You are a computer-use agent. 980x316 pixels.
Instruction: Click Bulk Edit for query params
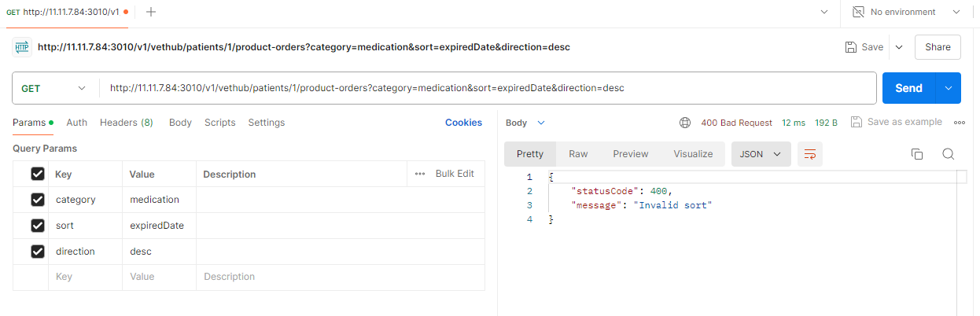pos(455,174)
